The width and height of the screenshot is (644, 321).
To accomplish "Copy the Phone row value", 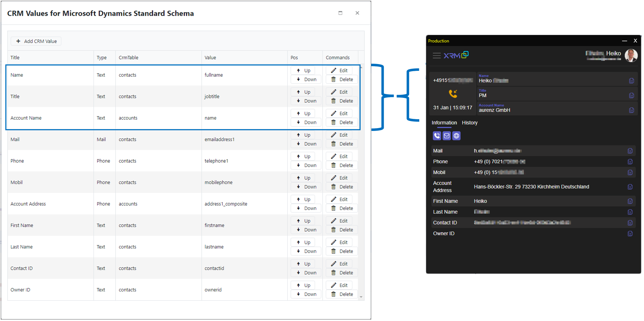I will [x=630, y=162].
